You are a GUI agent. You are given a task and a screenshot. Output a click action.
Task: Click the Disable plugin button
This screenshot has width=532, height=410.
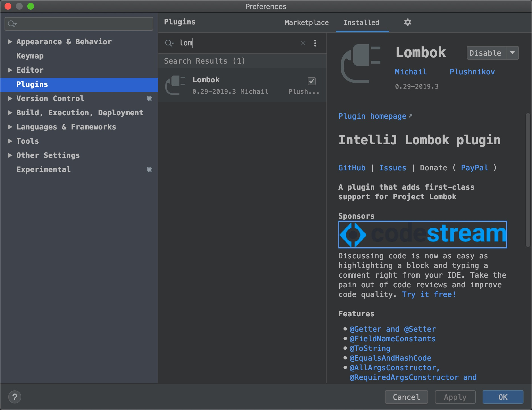486,53
